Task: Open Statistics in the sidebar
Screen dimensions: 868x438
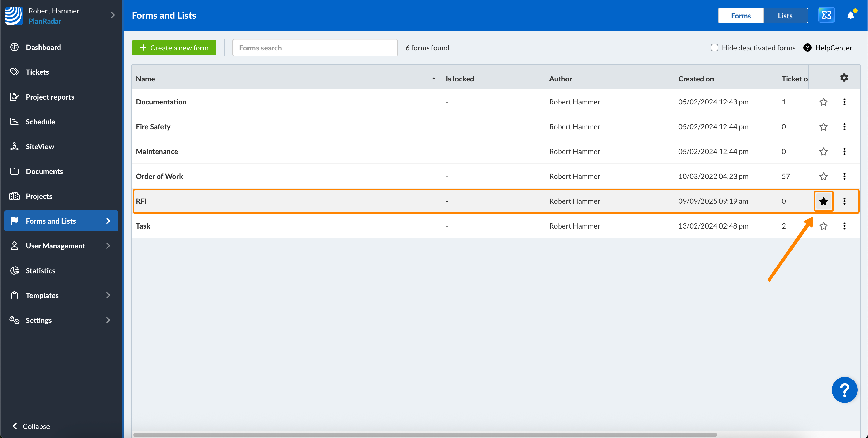Action: 41,271
